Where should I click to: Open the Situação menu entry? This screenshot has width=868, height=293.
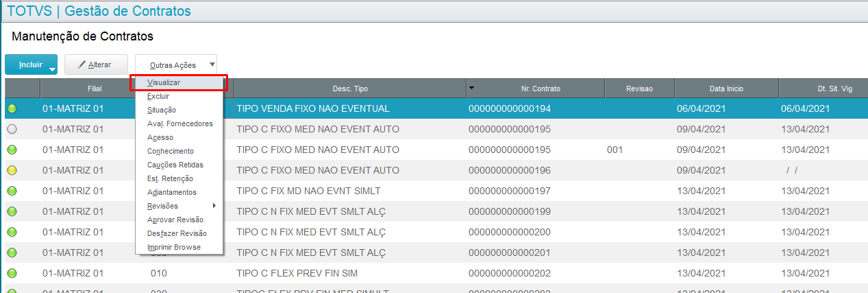(179, 110)
